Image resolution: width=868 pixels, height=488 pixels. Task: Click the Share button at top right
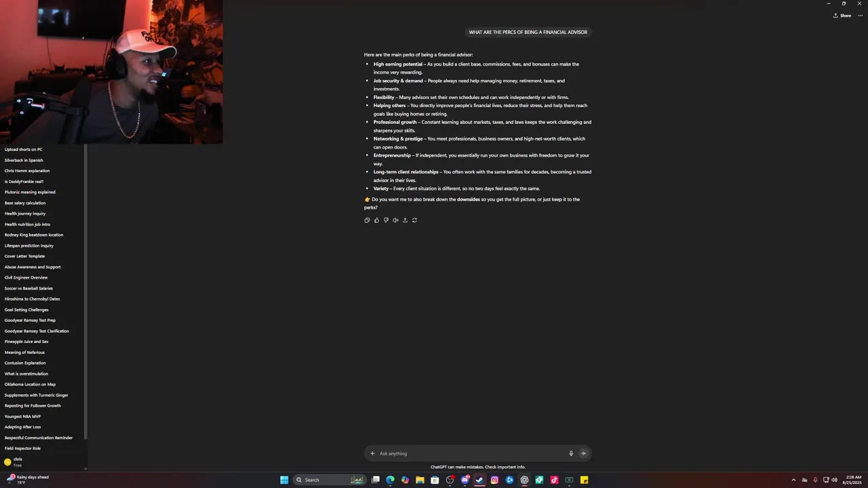(842, 16)
